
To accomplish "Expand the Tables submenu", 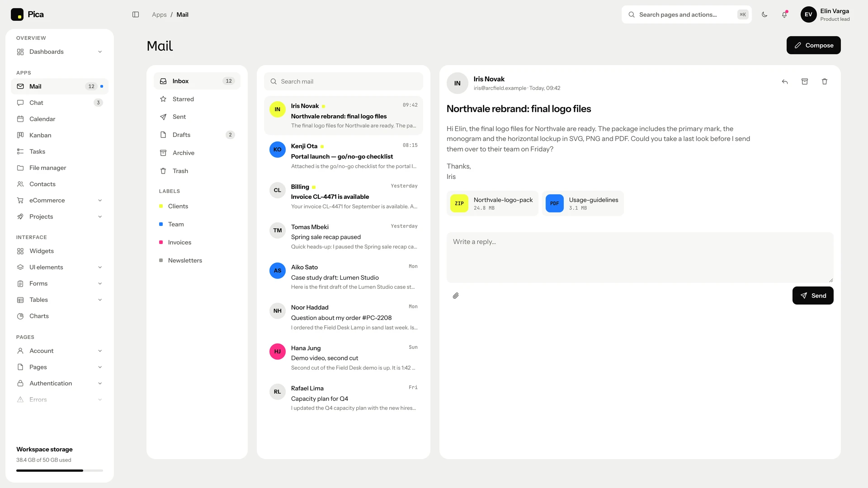I will (x=60, y=300).
